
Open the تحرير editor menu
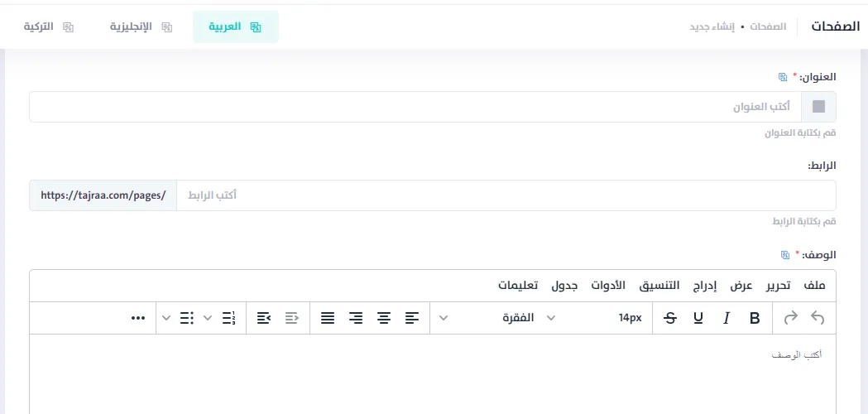tap(778, 286)
